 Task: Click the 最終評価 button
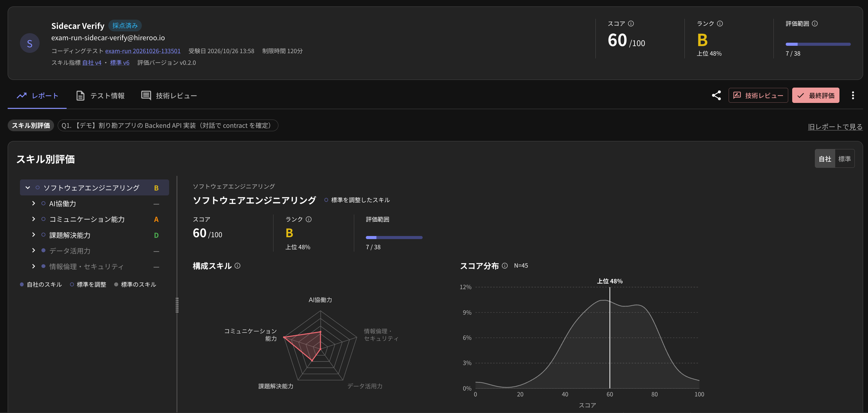point(816,96)
